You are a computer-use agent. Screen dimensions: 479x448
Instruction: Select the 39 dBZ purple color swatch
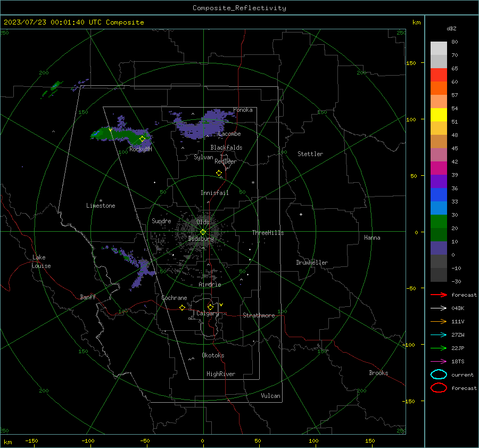(439, 181)
